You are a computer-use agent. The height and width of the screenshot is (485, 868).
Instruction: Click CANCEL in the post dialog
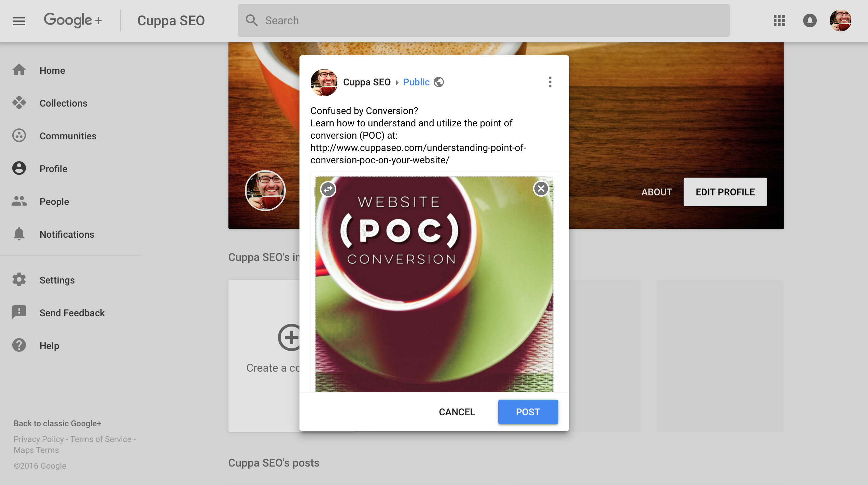click(457, 412)
